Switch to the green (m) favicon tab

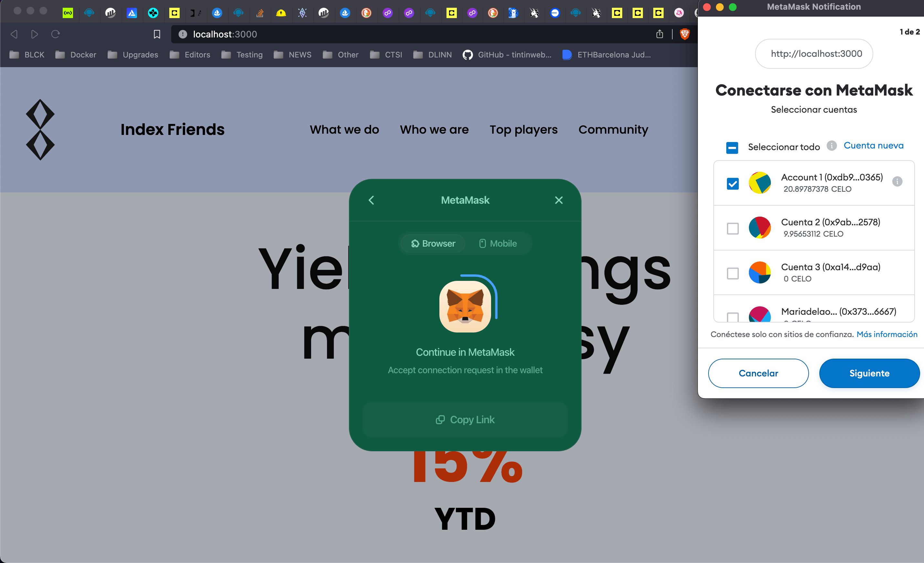[x=68, y=13]
